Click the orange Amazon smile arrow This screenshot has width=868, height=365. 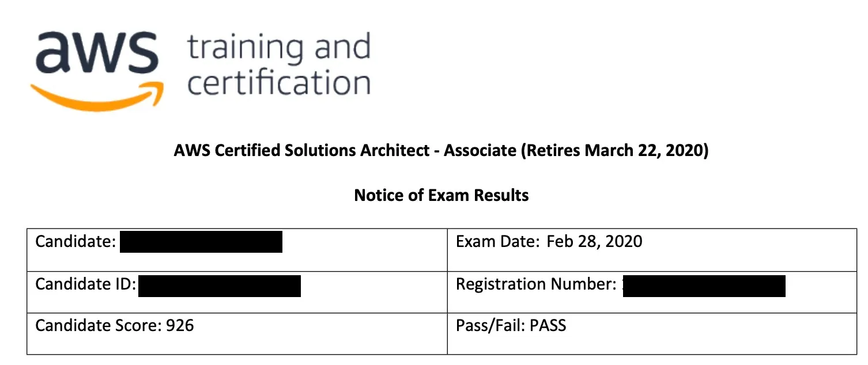tap(96, 94)
